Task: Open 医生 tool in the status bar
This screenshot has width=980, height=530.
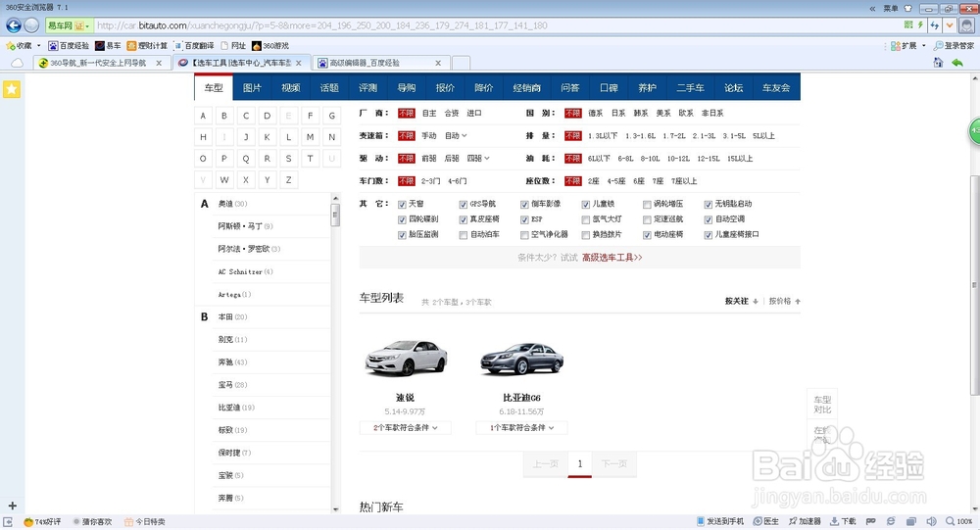Action: pos(766,521)
